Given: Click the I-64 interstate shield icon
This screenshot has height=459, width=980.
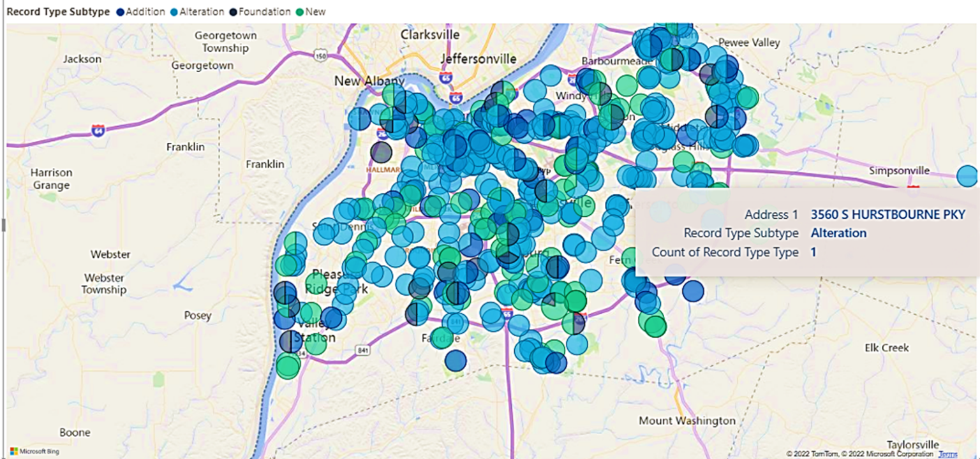Looking at the screenshot, I should (98, 131).
